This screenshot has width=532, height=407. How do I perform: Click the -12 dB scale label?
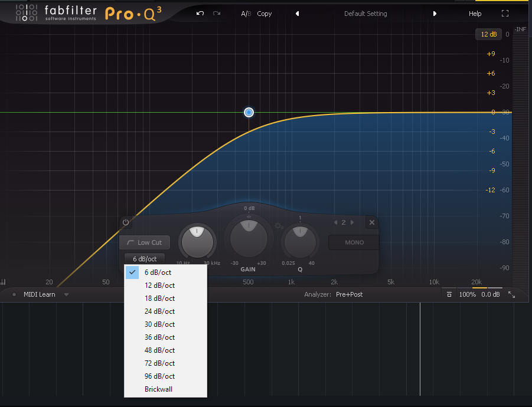coord(490,190)
